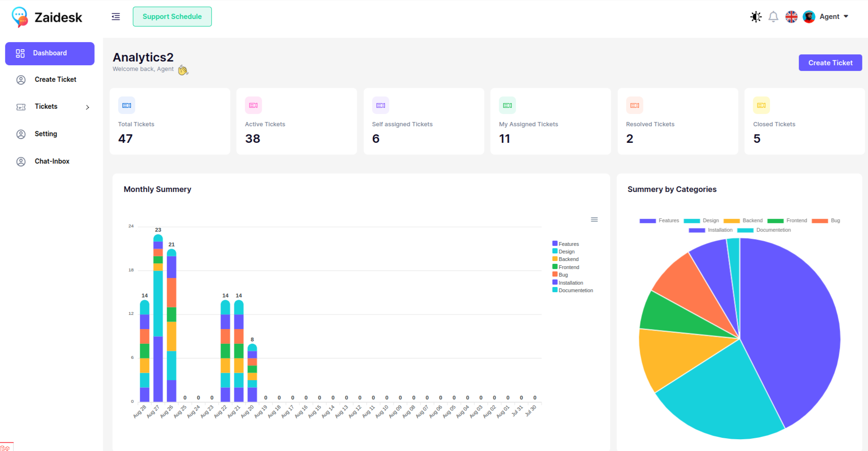
Task: Click the Active Tickets count 38
Action: click(253, 139)
